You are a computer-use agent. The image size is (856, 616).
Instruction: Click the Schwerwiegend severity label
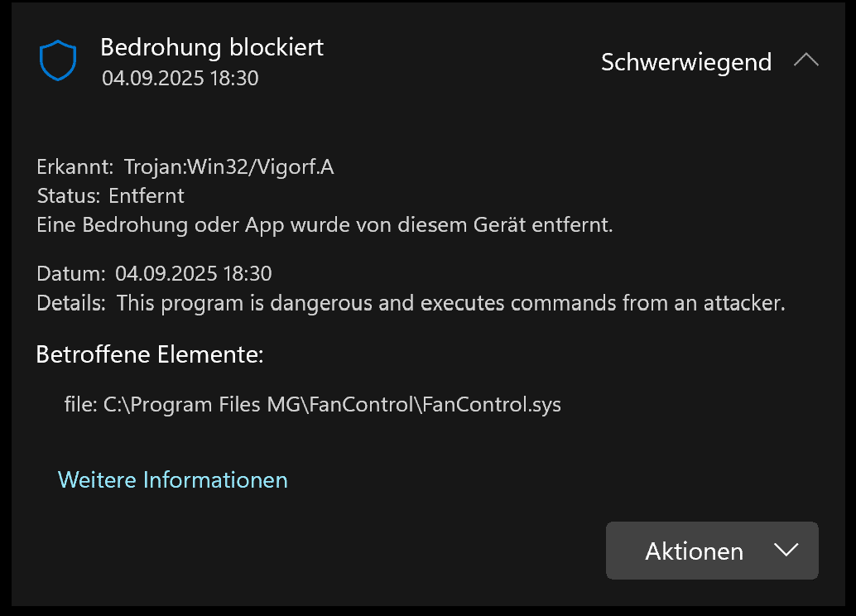tap(686, 62)
